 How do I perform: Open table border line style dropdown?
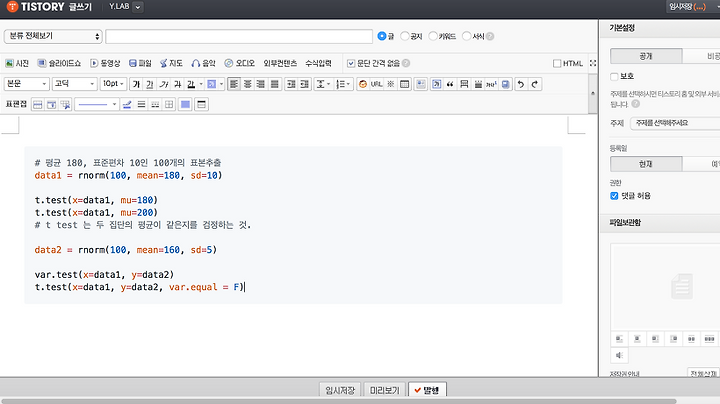pos(97,105)
